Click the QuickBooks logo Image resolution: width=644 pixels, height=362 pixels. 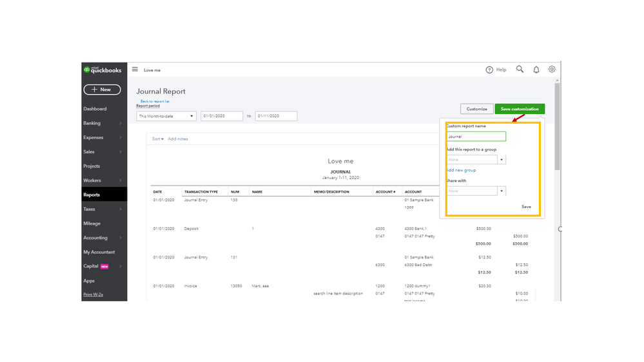point(102,70)
